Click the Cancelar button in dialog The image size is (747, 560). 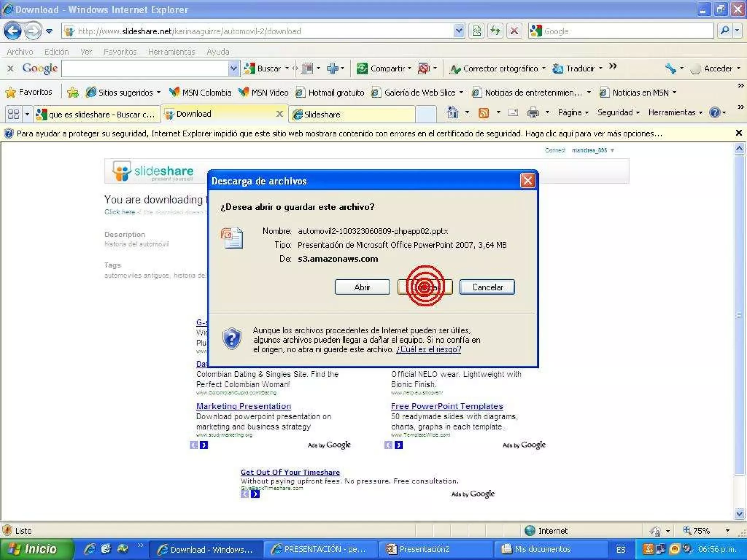[x=487, y=287]
